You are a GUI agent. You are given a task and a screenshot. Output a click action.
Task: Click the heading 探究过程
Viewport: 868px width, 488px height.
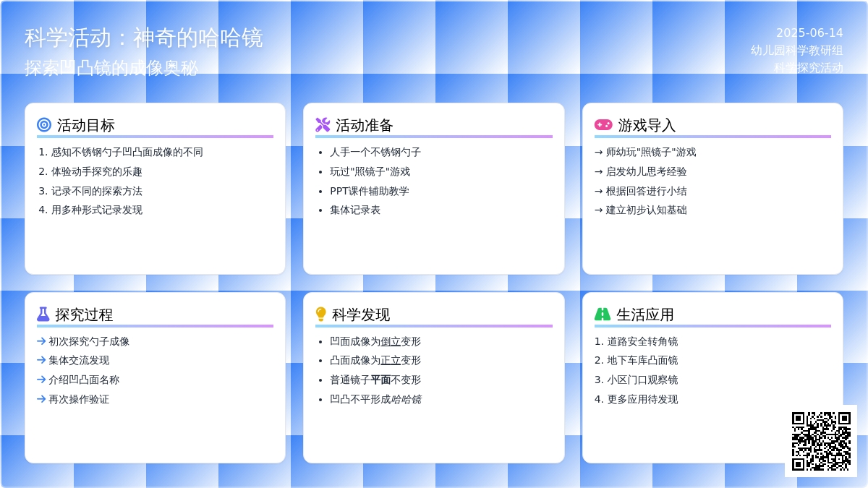point(84,314)
